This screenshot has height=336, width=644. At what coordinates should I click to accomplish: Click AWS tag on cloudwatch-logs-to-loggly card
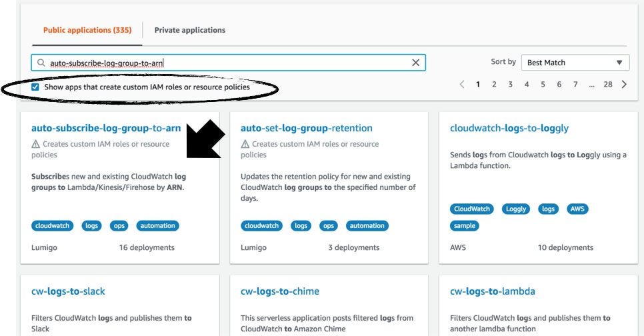point(577,209)
